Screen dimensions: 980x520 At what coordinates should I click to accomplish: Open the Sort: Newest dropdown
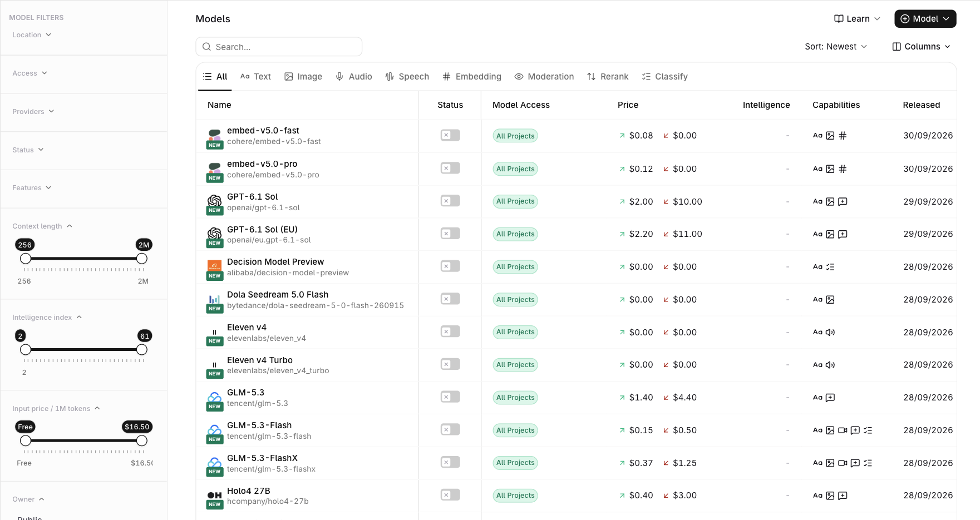click(x=836, y=47)
